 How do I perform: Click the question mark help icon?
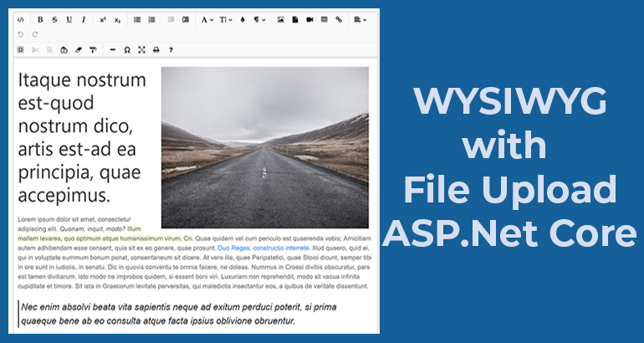point(171,49)
